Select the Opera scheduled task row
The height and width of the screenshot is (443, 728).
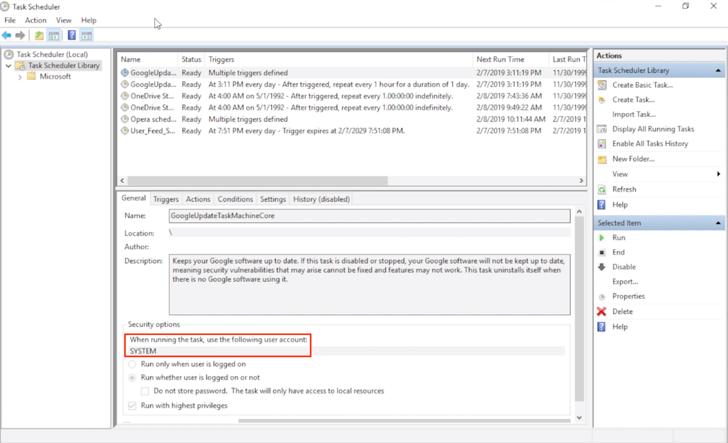pyautogui.click(x=148, y=119)
